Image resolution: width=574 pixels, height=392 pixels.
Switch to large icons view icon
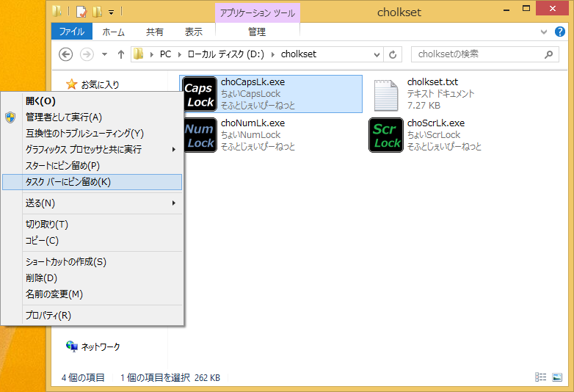tap(557, 377)
